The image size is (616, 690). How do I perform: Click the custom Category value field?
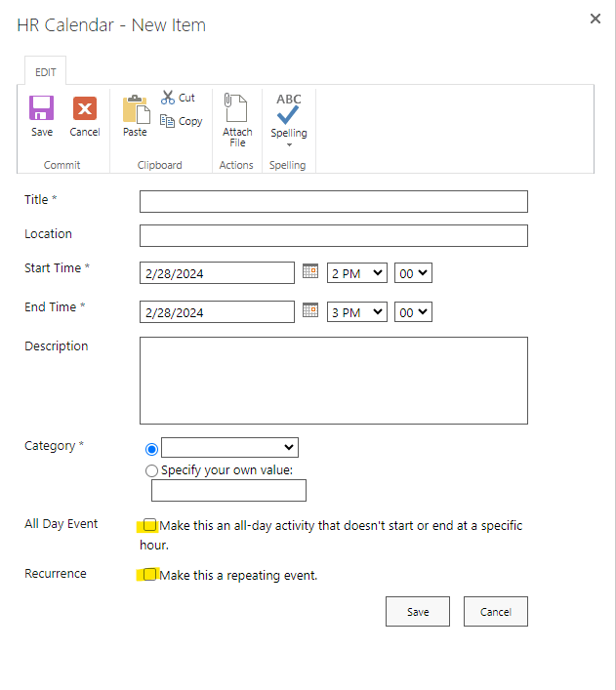[x=228, y=491]
